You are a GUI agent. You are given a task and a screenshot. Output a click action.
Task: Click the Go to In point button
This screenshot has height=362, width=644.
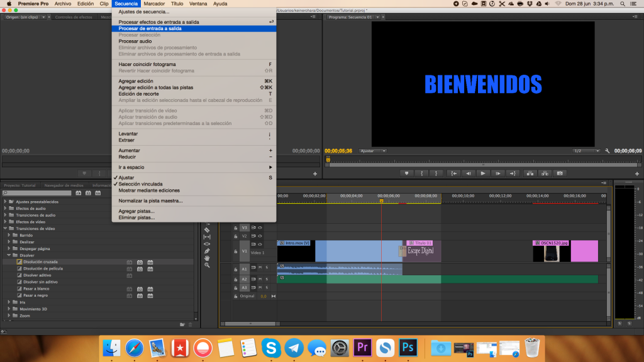pyautogui.click(x=455, y=173)
